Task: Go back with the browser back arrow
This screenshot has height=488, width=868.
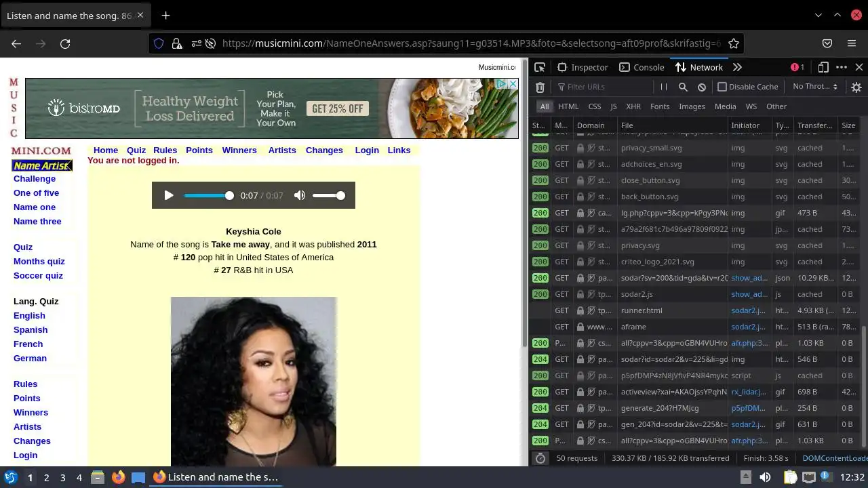Action: [x=16, y=43]
